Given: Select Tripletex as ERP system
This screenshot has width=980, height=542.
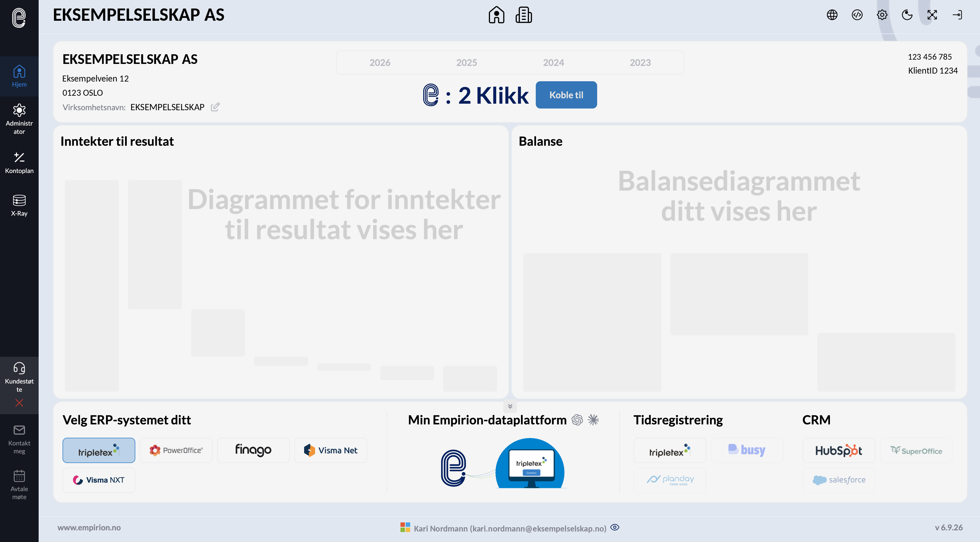Looking at the screenshot, I should pos(99,450).
